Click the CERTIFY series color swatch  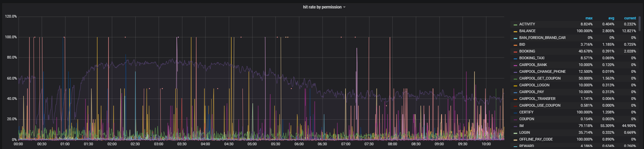(x=515, y=112)
